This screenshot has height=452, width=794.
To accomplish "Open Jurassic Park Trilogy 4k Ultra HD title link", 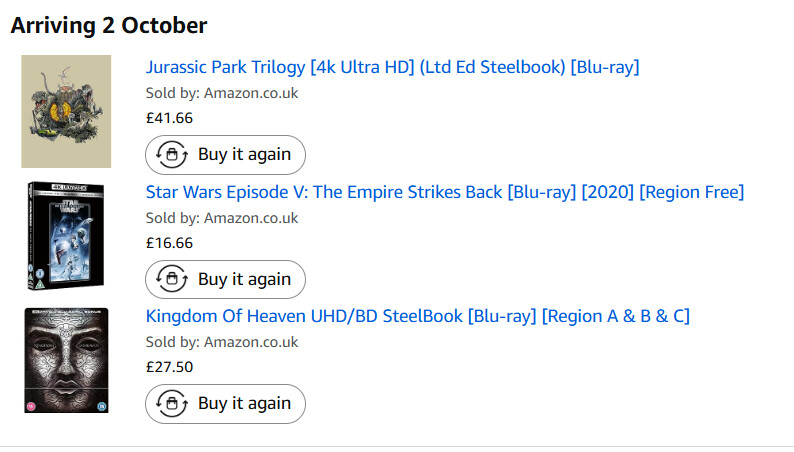I will (x=392, y=67).
